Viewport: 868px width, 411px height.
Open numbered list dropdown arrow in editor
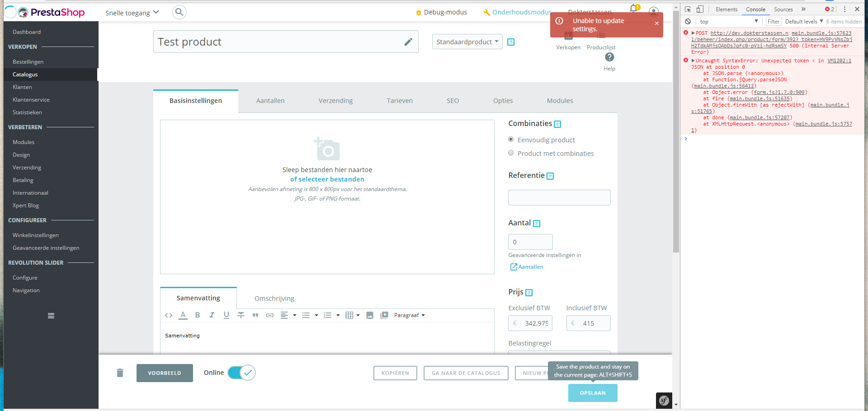338,315
